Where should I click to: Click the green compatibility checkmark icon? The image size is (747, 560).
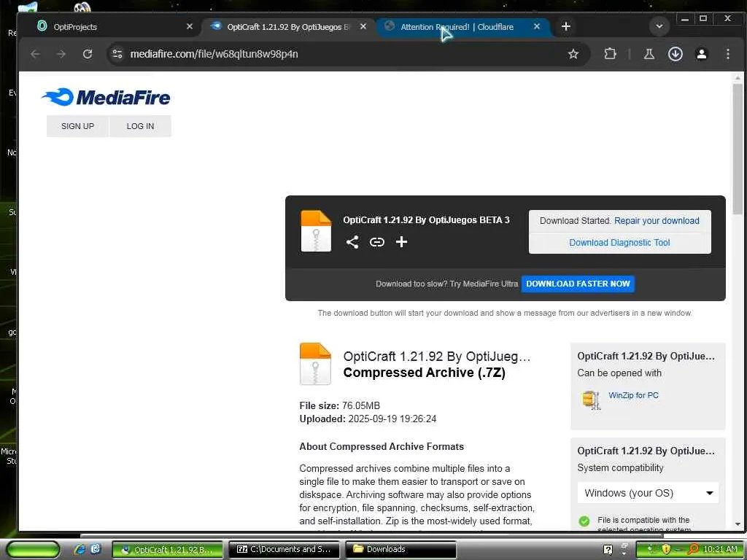(x=584, y=521)
